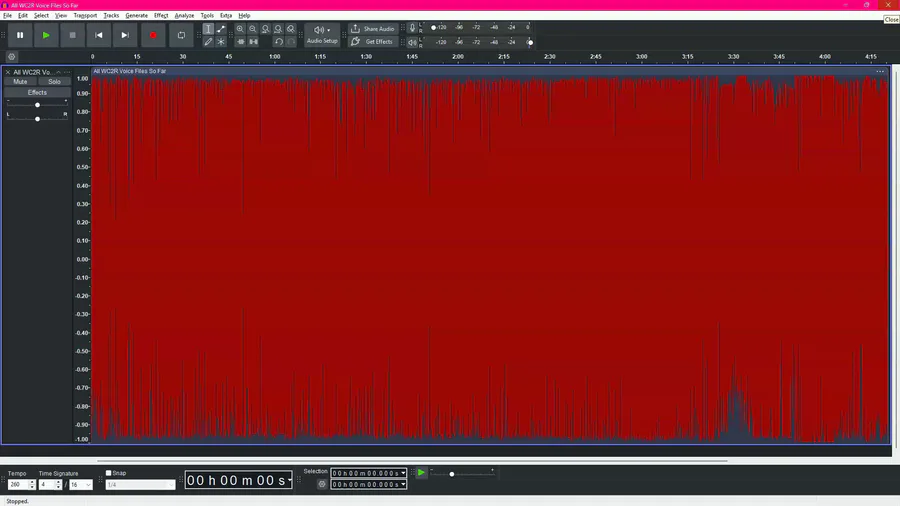Image resolution: width=900 pixels, height=506 pixels.
Task: Click the Selection toolbar gear icon
Action: [x=322, y=484]
